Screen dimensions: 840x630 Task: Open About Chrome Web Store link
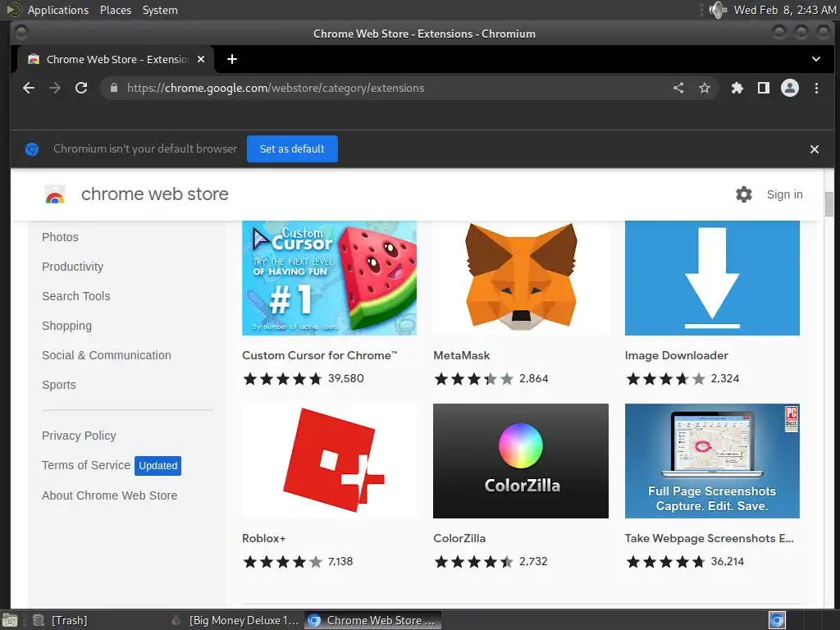(109, 495)
